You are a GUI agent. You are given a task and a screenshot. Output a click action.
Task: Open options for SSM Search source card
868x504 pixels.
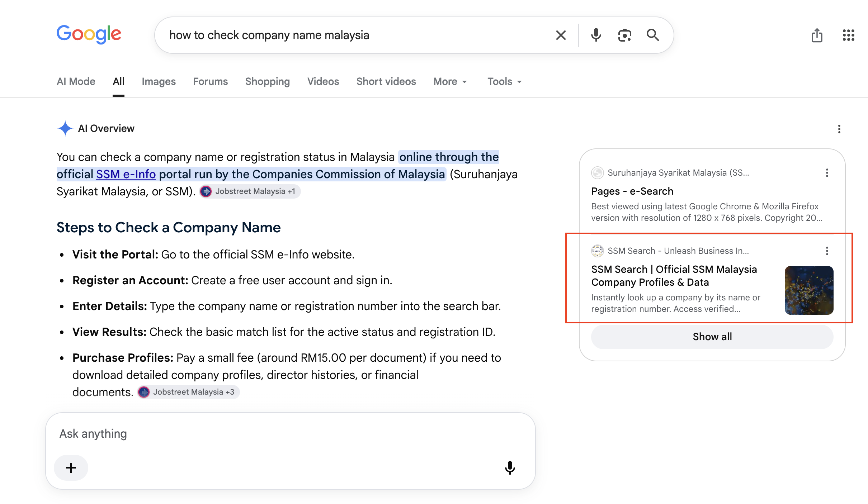coord(827,251)
